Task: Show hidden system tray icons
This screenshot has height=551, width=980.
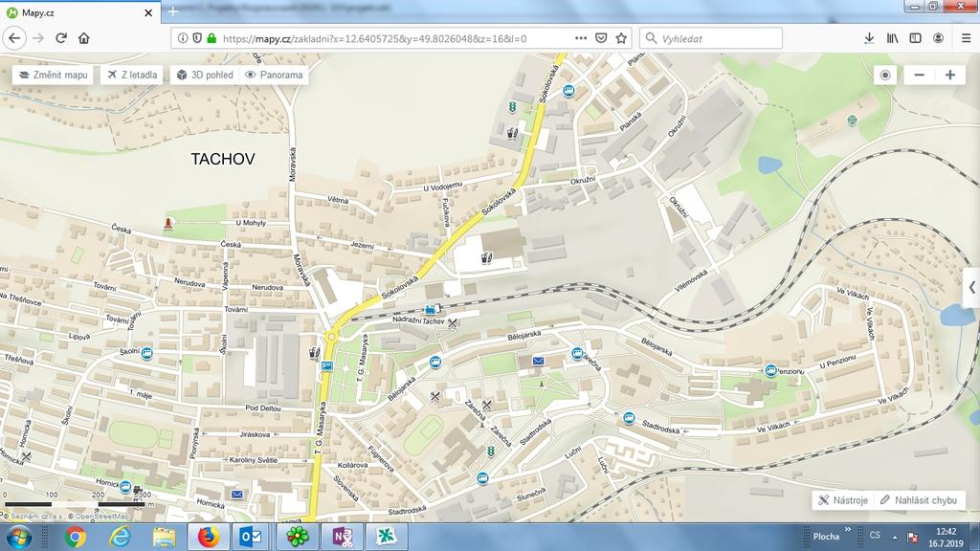Action: tap(895, 537)
